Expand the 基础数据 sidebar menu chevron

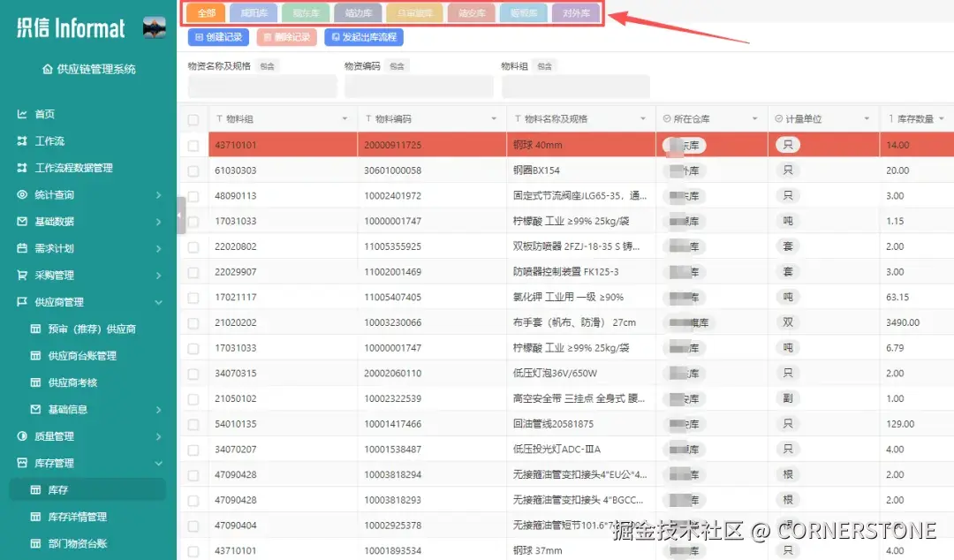pyautogui.click(x=158, y=222)
